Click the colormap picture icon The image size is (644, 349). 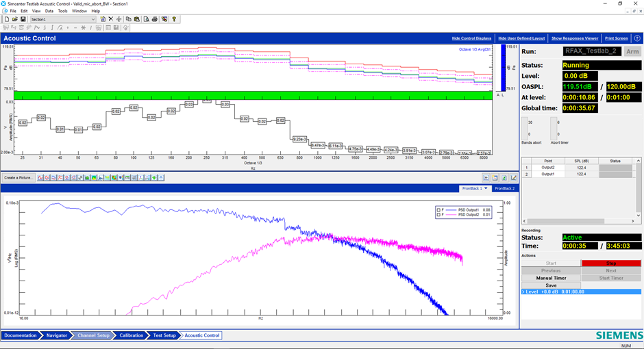point(94,177)
